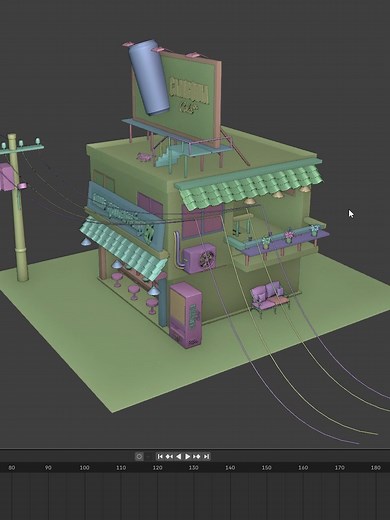Set playhead at frame 100 on timeline
This screenshot has height=520, width=390.
point(84,468)
